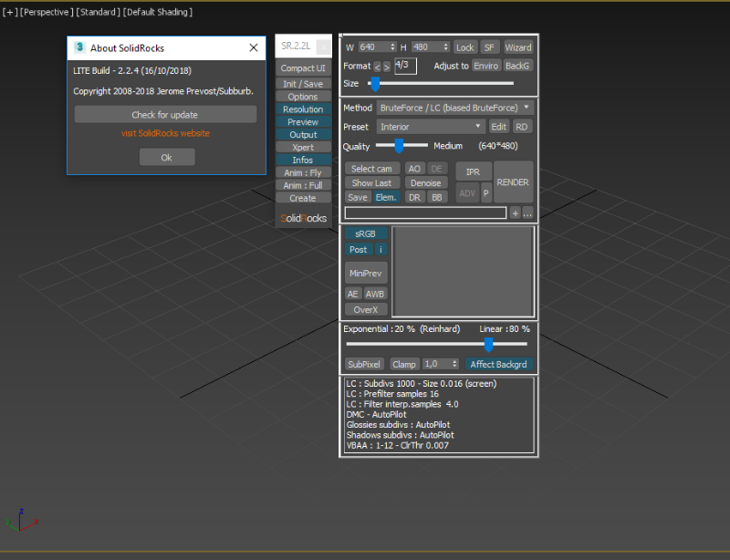
Task: Click the RENDER button
Action: (x=513, y=182)
